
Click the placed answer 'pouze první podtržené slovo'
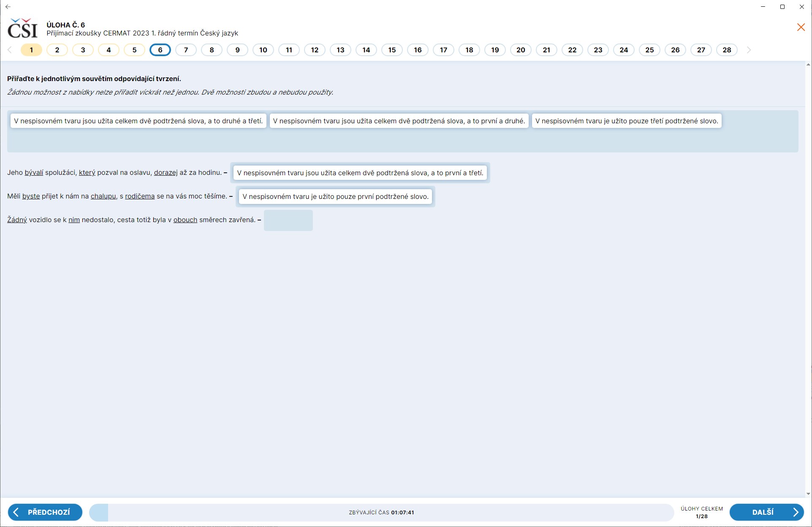pos(335,196)
